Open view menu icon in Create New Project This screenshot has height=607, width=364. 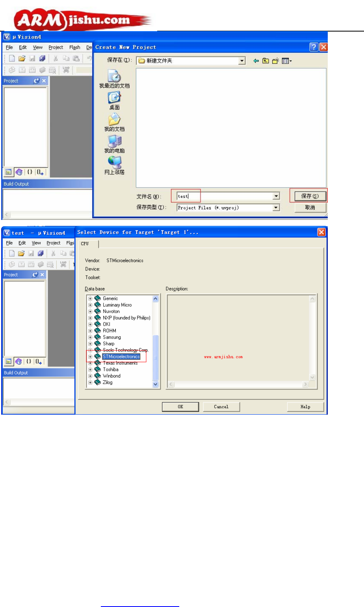287,61
